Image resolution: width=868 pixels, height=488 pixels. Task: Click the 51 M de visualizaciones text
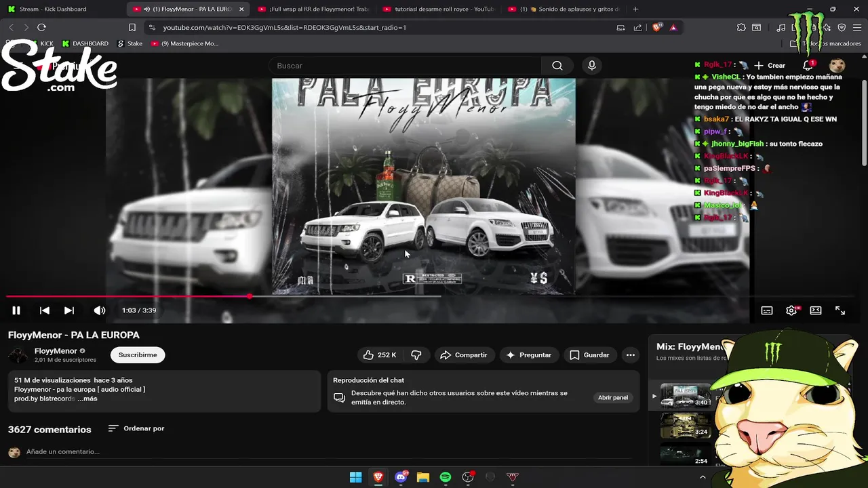click(52, 380)
